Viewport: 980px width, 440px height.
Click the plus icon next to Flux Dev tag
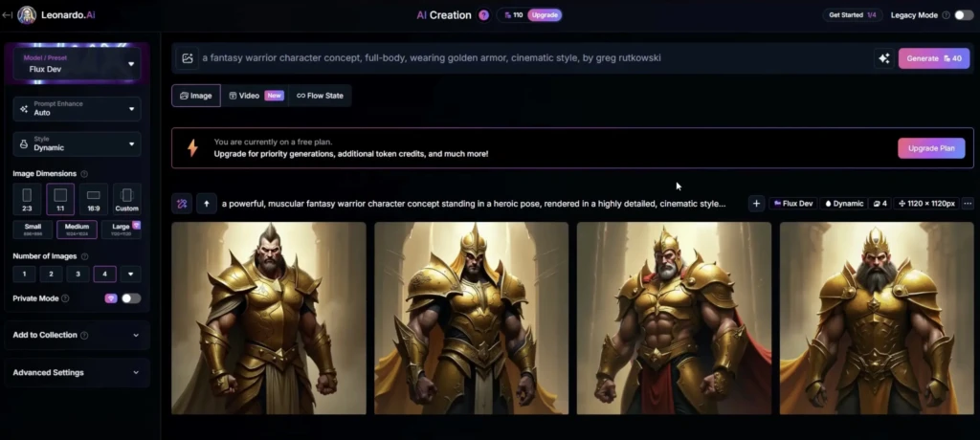tap(756, 203)
